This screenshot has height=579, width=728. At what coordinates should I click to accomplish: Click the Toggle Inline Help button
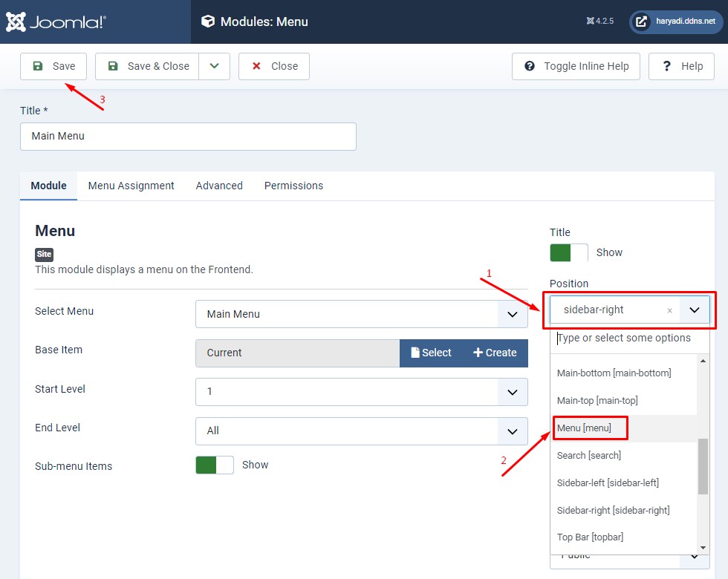[576, 66]
